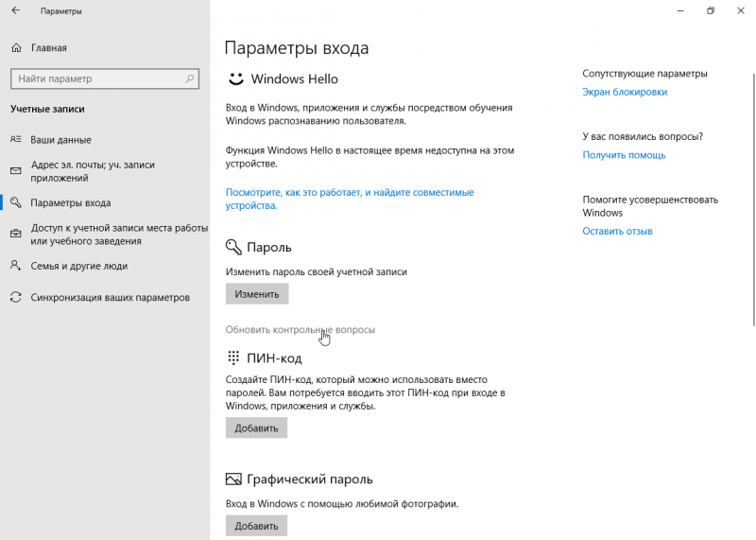Screen dimensions: 756x540
Task: Open the Экран блокировки link
Action: click(625, 92)
